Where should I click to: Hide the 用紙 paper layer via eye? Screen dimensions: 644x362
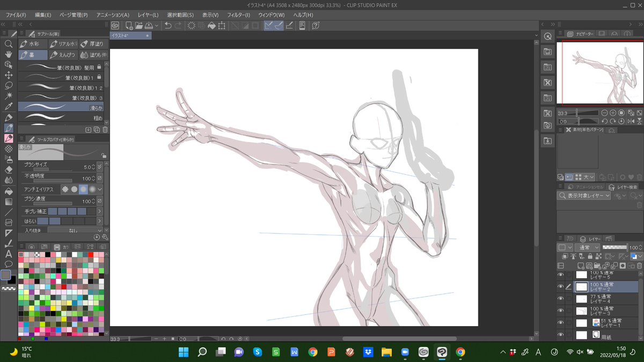point(561,335)
